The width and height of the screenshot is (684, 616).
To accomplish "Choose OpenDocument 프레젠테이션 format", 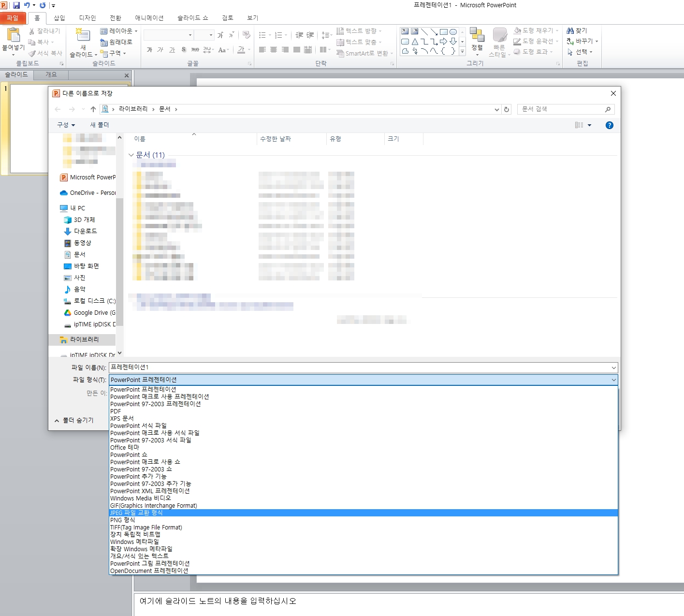I will [364, 571].
